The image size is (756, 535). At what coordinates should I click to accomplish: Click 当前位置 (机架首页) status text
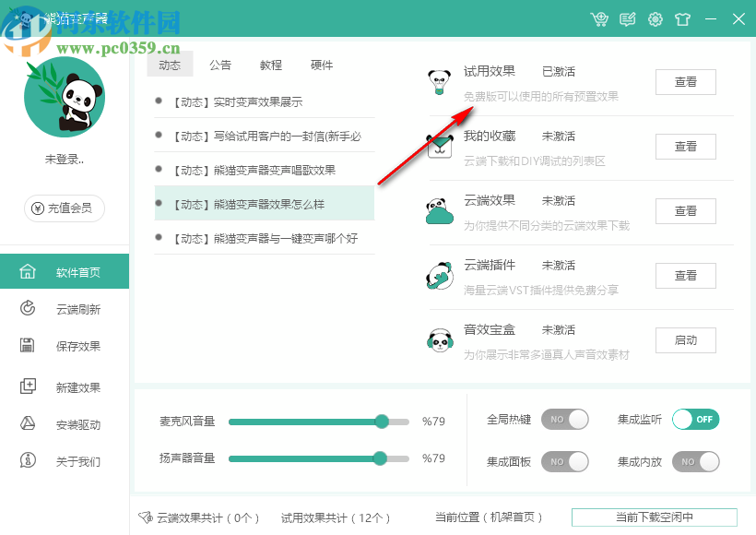(489, 517)
